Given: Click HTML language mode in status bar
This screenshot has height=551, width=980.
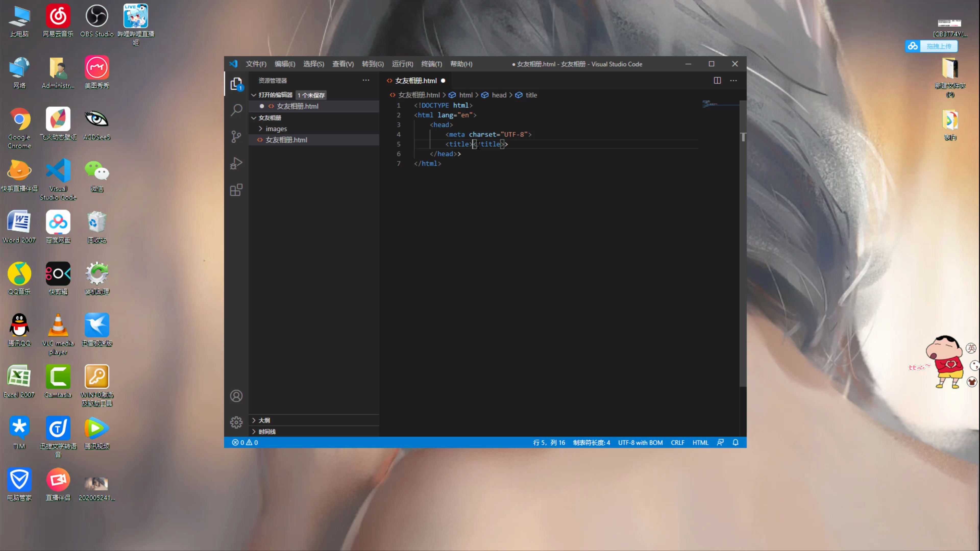Looking at the screenshot, I should pyautogui.click(x=700, y=442).
